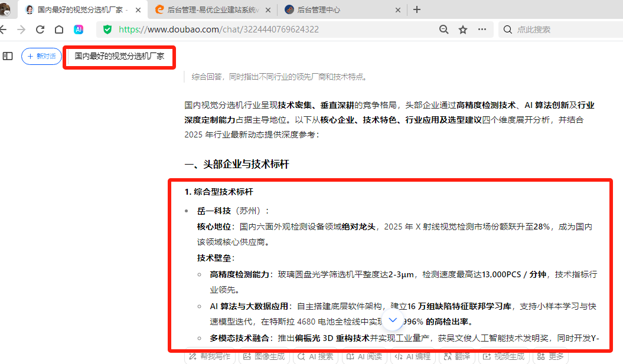This screenshot has width=623, height=364.
Task: Click the AI 搜索 button
Action: coord(315,356)
